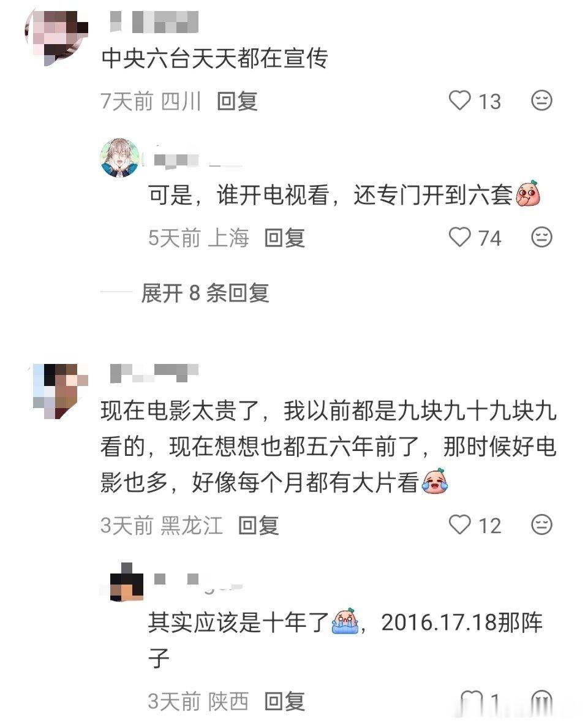
Task: Expand the 展开 8 条回复 replies
Action: coord(205,293)
